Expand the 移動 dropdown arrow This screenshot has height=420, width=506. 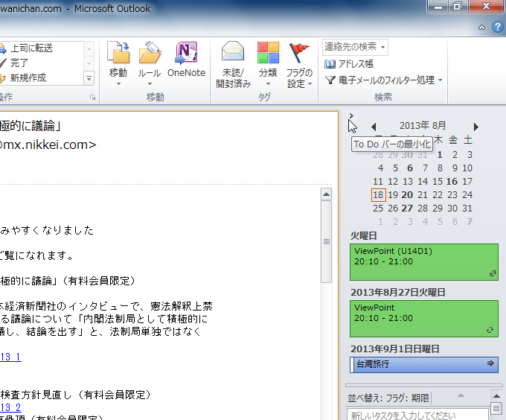pyautogui.click(x=118, y=84)
